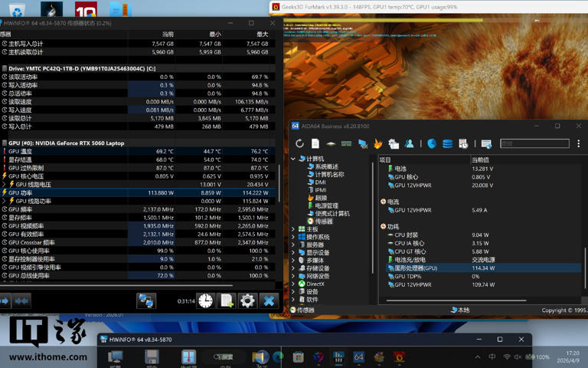Click the AIDA64 search input field
588x368 pixels.
point(534,143)
